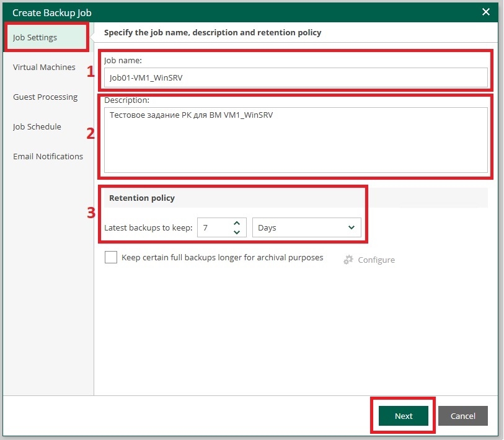Open the Guest Processing step
Viewport: 504px width, 440px height.
pyautogui.click(x=45, y=97)
